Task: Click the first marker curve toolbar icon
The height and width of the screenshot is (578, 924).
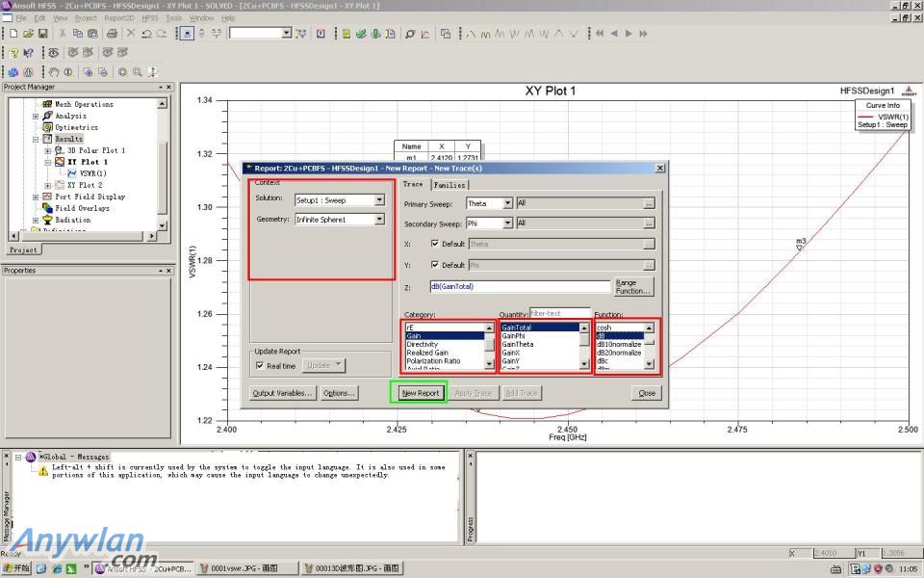Action: (471, 34)
